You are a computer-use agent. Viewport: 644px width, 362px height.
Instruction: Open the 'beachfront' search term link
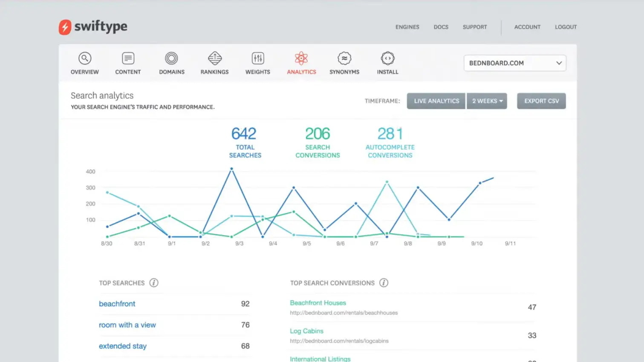coord(117,304)
